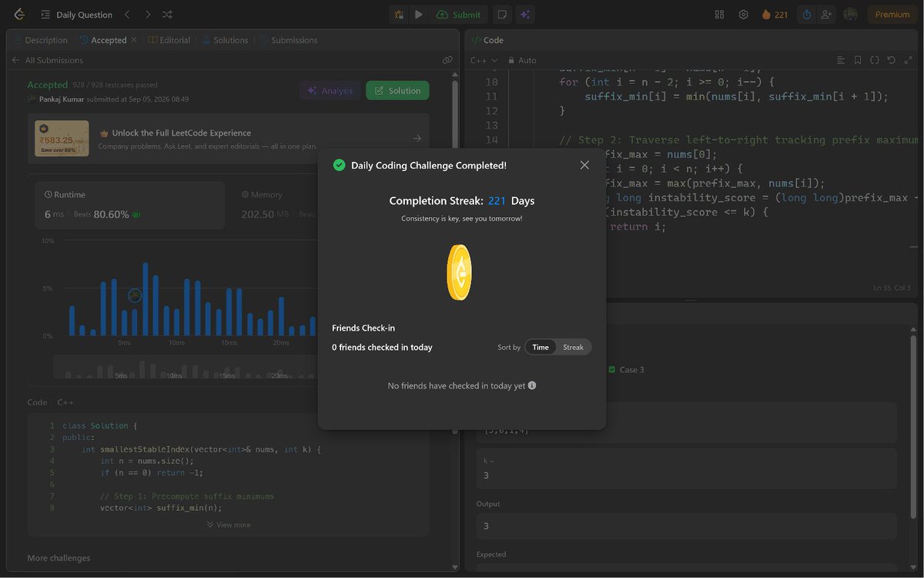Click the Completion Streak 221 number
The width and height of the screenshot is (924, 578).
pyautogui.click(x=497, y=200)
